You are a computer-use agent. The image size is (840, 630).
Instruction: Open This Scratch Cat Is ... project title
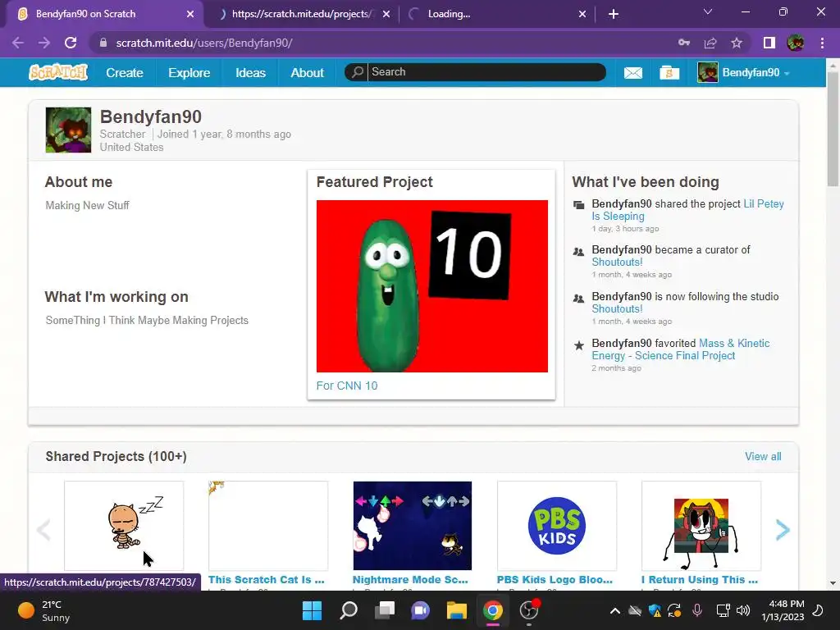pos(267,580)
